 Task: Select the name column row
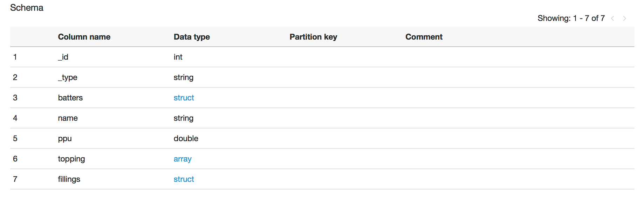(x=322, y=118)
